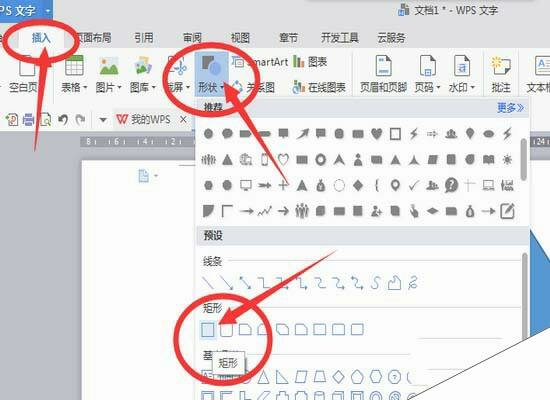
Task: Insert a 空白页 blank page
Action: tap(25, 74)
